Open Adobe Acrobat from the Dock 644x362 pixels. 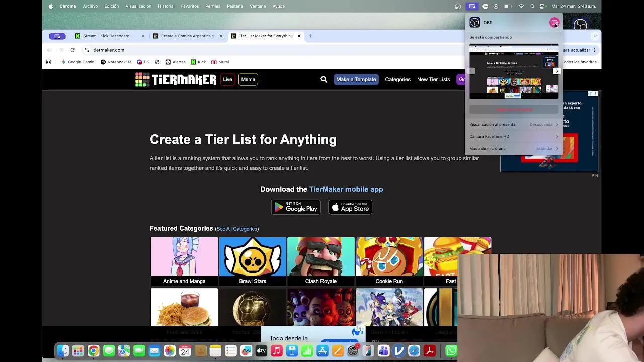[x=429, y=351]
